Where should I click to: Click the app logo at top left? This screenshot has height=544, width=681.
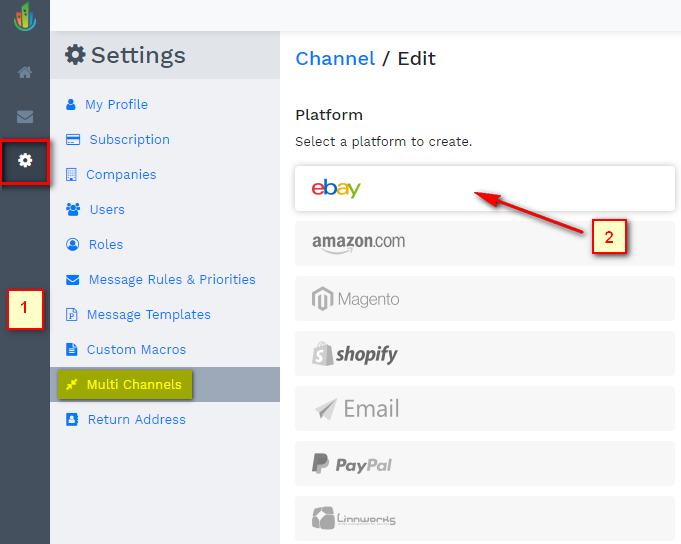click(x=25, y=17)
